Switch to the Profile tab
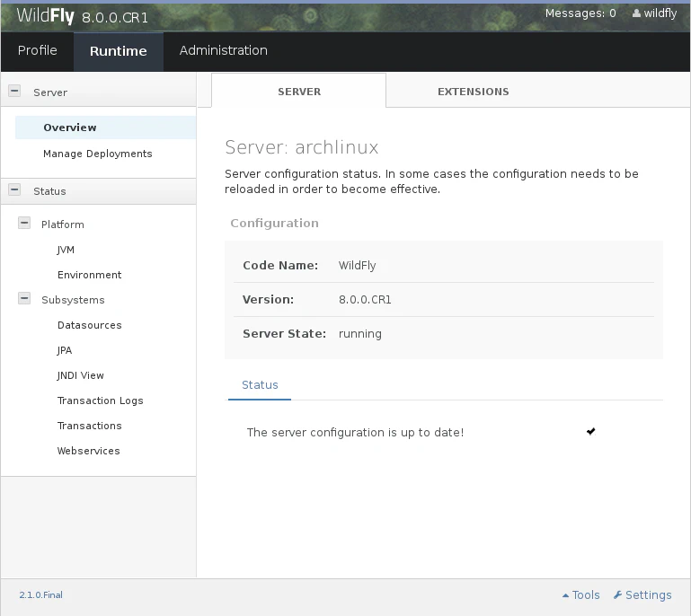Image resolution: width=691 pixels, height=616 pixels. [37, 51]
